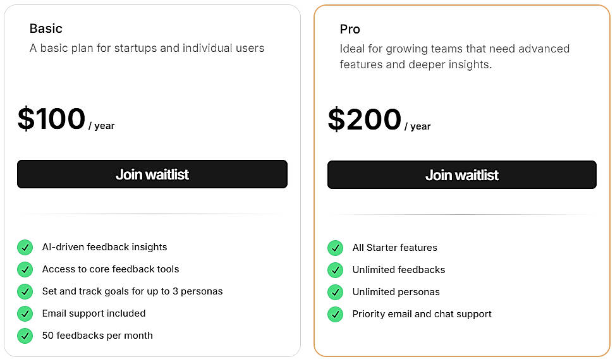Click the "Pro" plan title
615x364 pixels.
pyautogui.click(x=350, y=29)
